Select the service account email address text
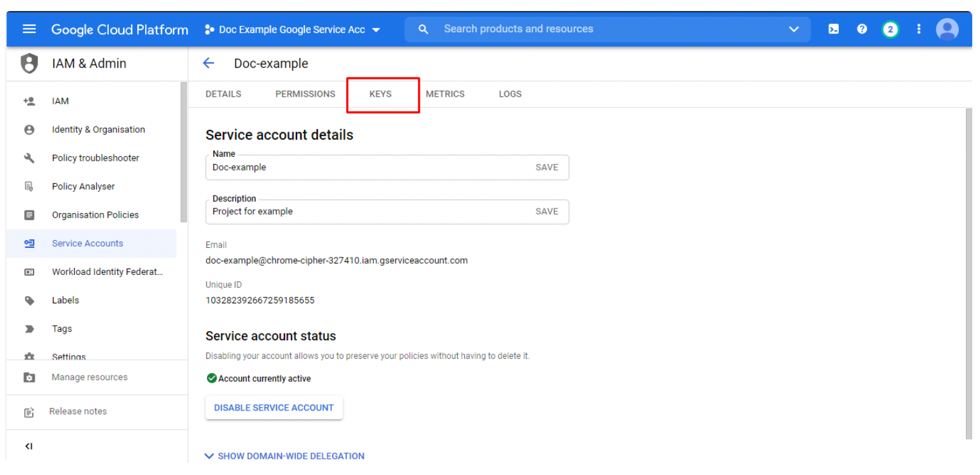The image size is (980, 475). click(337, 261)
